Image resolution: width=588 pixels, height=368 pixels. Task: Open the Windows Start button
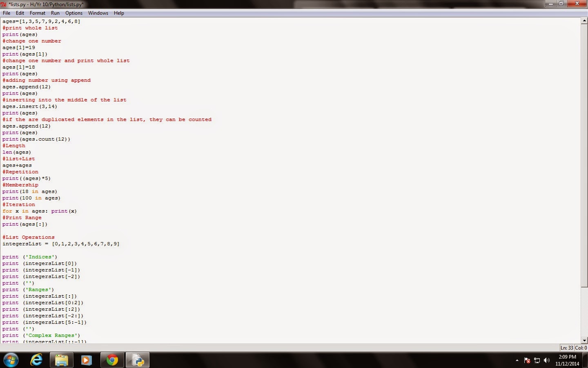point(11,360)
